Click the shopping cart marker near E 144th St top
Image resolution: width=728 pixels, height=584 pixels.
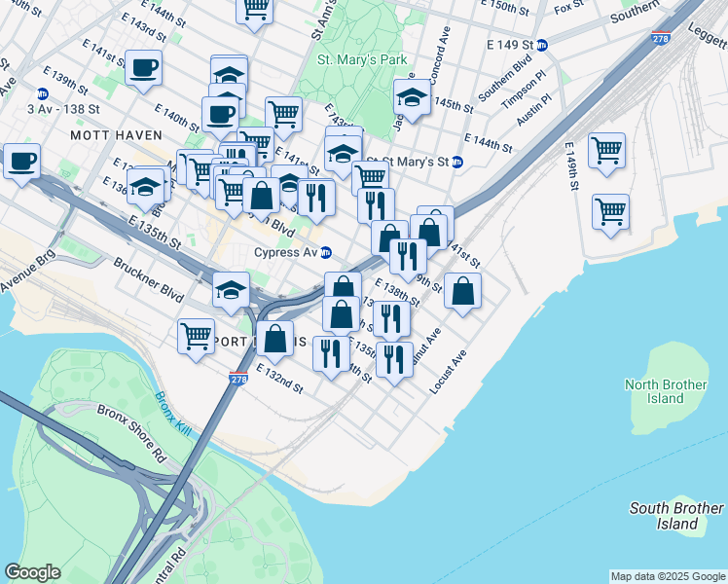coord(254,10)
